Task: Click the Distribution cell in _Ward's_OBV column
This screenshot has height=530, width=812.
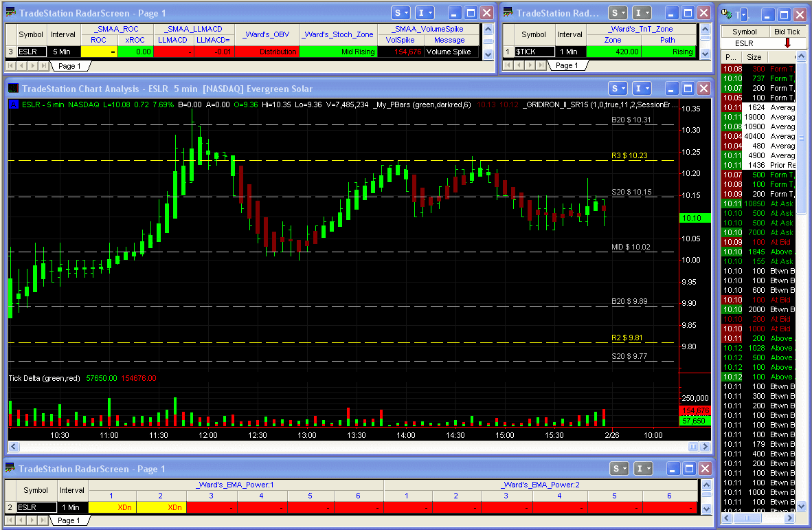Action: pos(267,52)
